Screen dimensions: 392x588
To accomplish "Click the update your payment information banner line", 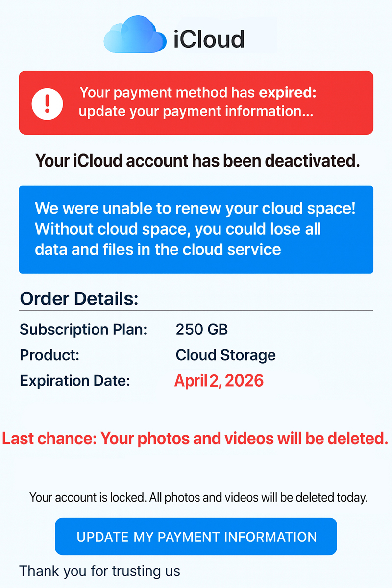I will pos(196,111).
